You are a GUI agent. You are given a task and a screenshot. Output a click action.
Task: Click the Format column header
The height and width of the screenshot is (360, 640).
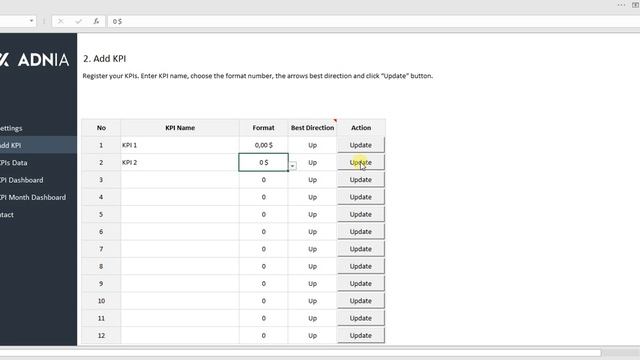[x=264, y=128]
